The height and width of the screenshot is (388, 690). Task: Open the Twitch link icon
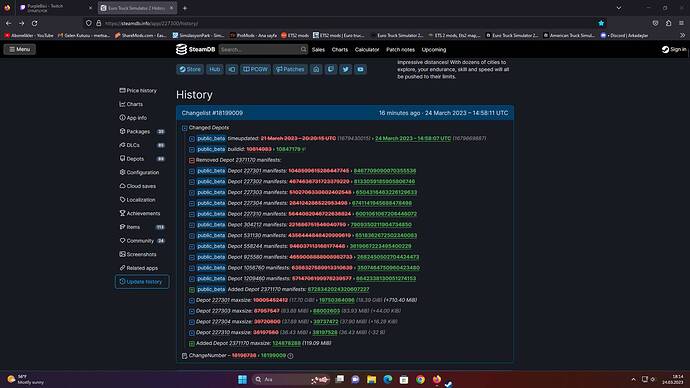(331, 69)
